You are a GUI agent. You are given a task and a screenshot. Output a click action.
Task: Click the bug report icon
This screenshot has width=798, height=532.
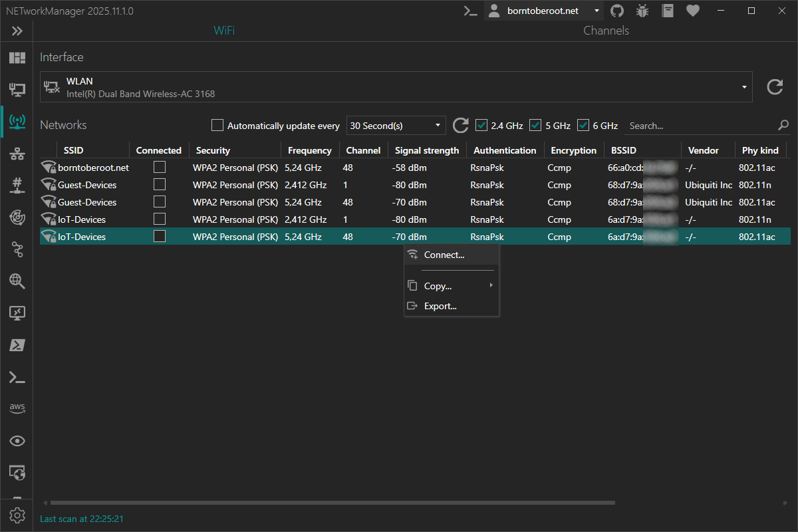coord(642,11)
